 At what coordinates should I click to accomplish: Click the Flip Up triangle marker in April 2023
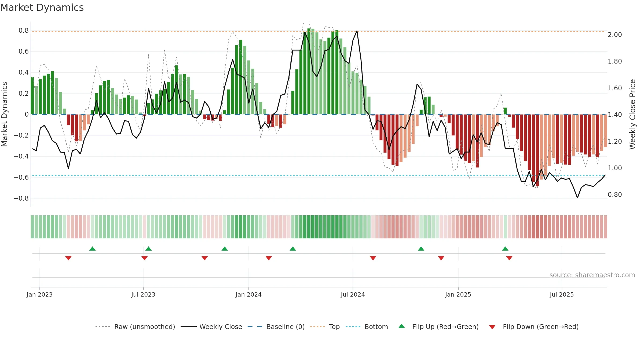pos(92,249)
